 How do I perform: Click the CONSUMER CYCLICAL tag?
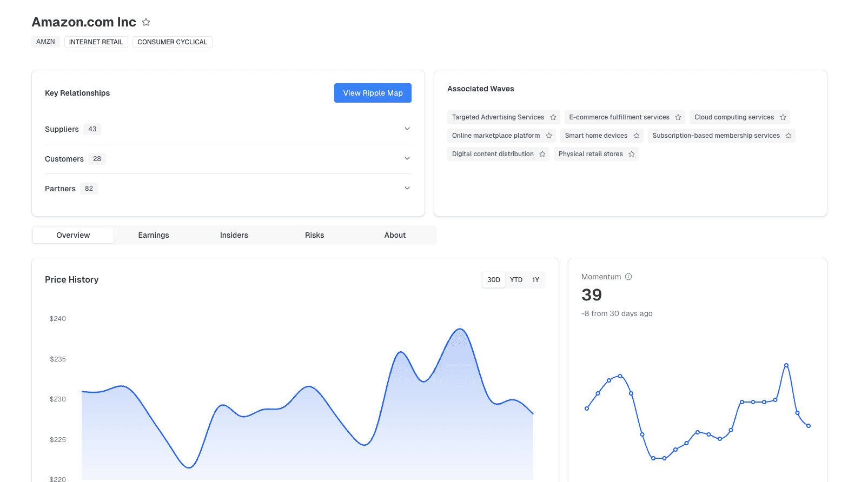pyautogui.click(x=173, y=42)
